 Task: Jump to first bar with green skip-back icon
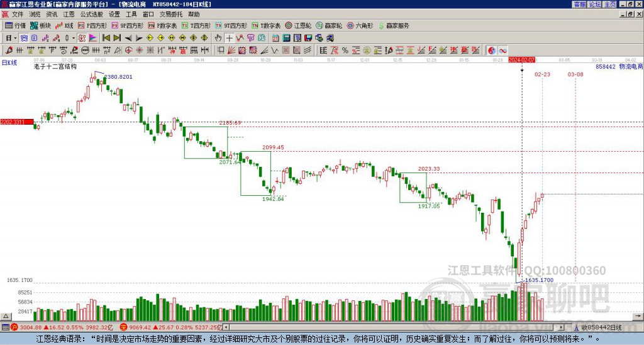coord(106,38)
